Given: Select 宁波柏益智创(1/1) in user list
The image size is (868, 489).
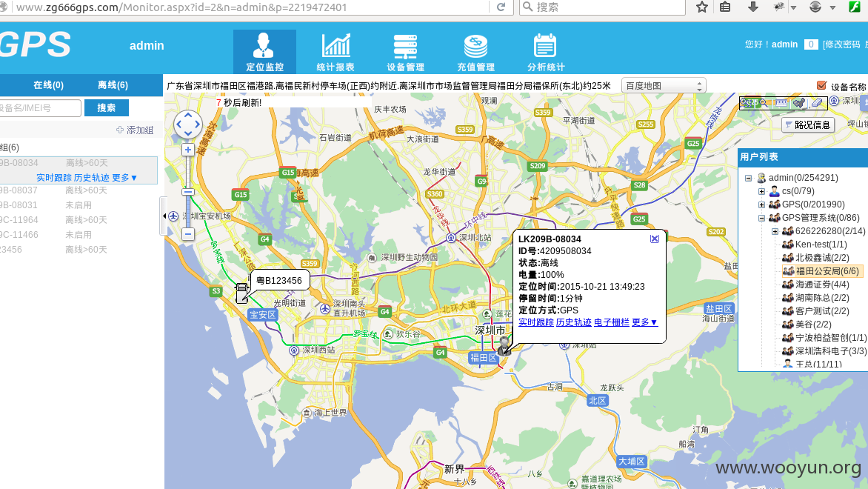Looking at the screenshot, I should tap(831, 337).
